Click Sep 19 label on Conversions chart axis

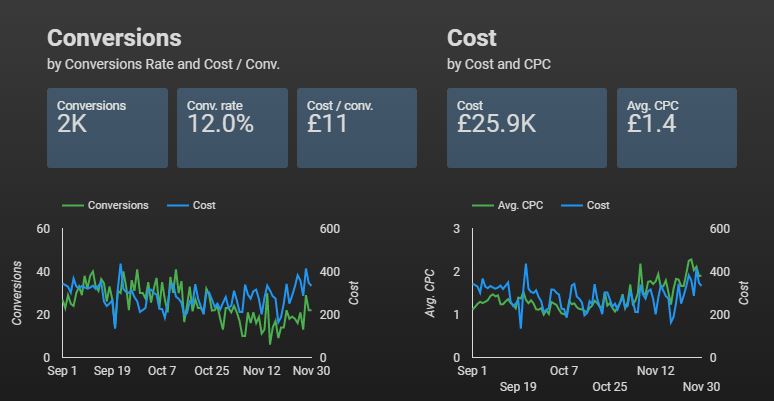(113, 371)
